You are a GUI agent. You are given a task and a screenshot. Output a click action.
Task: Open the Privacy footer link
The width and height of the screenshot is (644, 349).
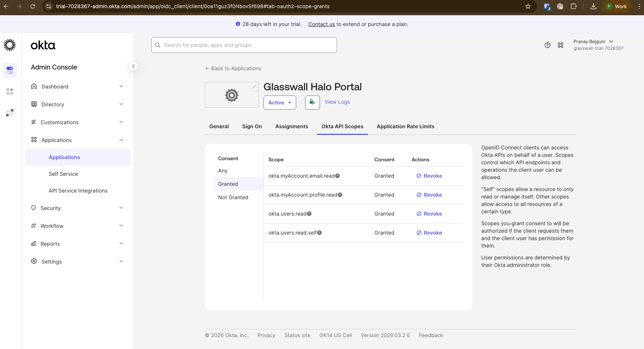click(x=266, y=335)
